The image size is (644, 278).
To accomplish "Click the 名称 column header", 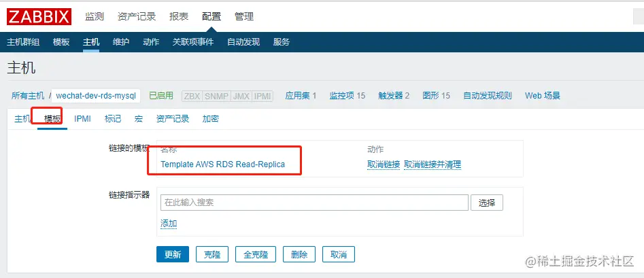I will [169, 149].
